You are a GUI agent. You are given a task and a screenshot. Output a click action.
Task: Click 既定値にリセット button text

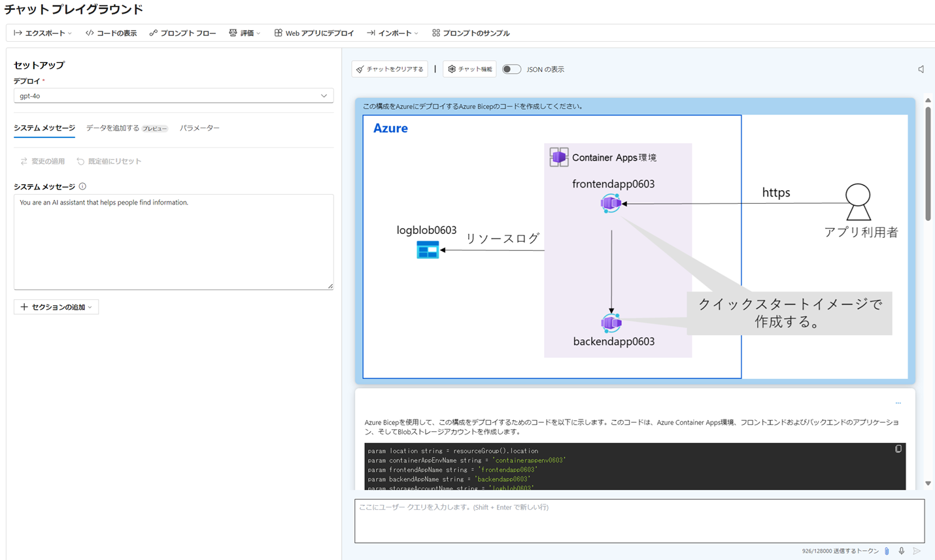pos(114,161)
